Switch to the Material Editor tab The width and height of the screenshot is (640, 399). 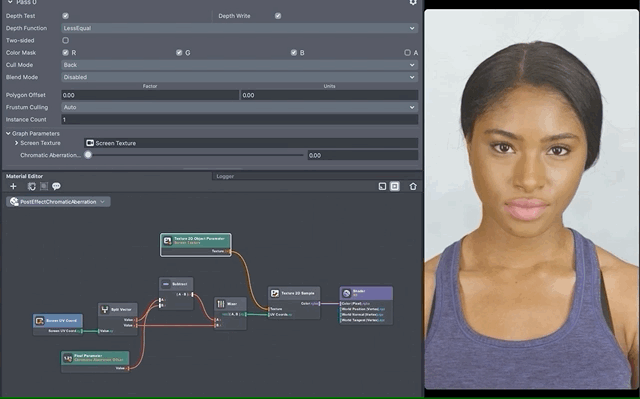[24, 176]
